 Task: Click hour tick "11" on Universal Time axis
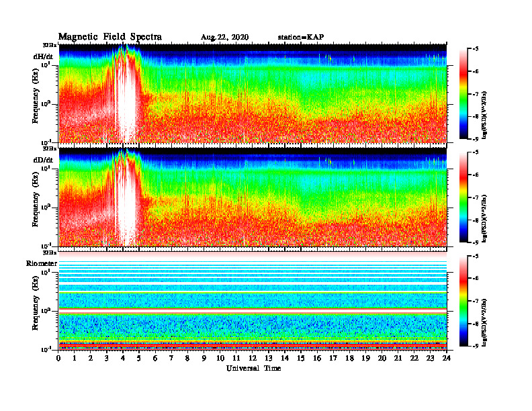click(x=236, y=359)
